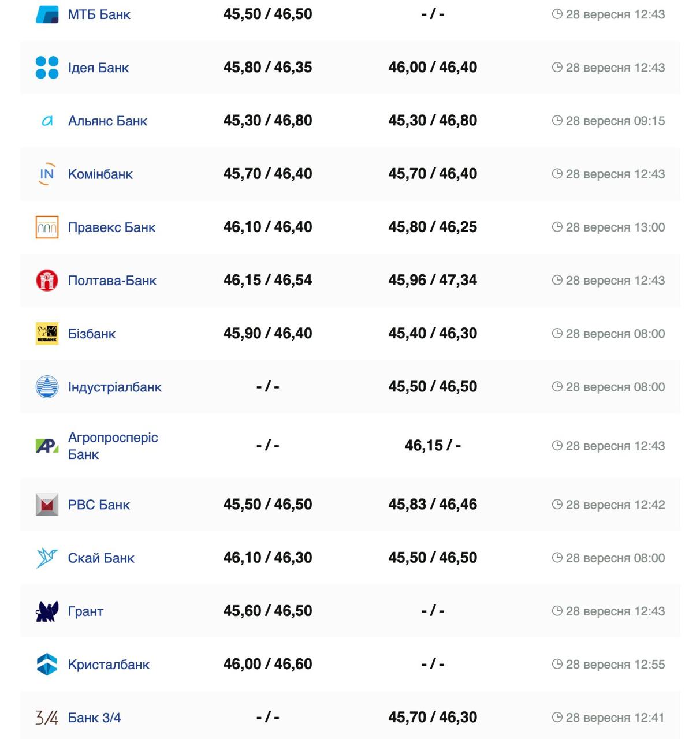Click the Бізбанк yellow logo
700x739 pixels.
(47, 334)
